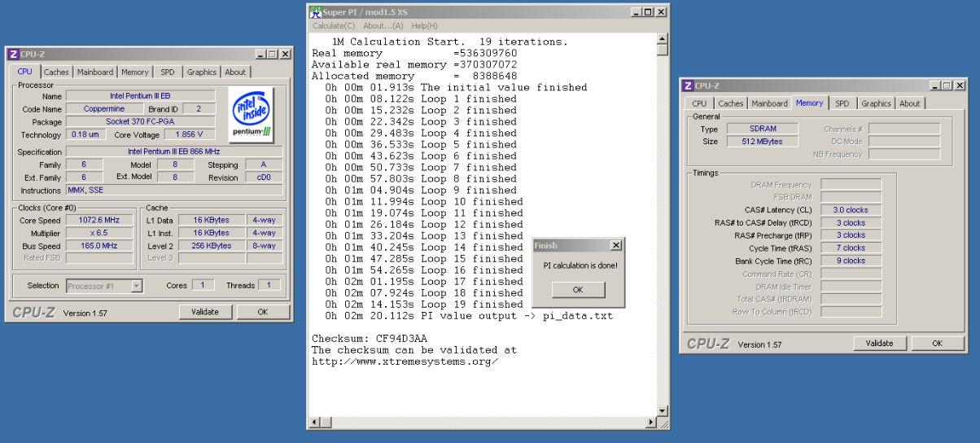The image size is (980, 443).
Task: Click Validate in right CPU-Z memory window
Action: tap(882, 344)
